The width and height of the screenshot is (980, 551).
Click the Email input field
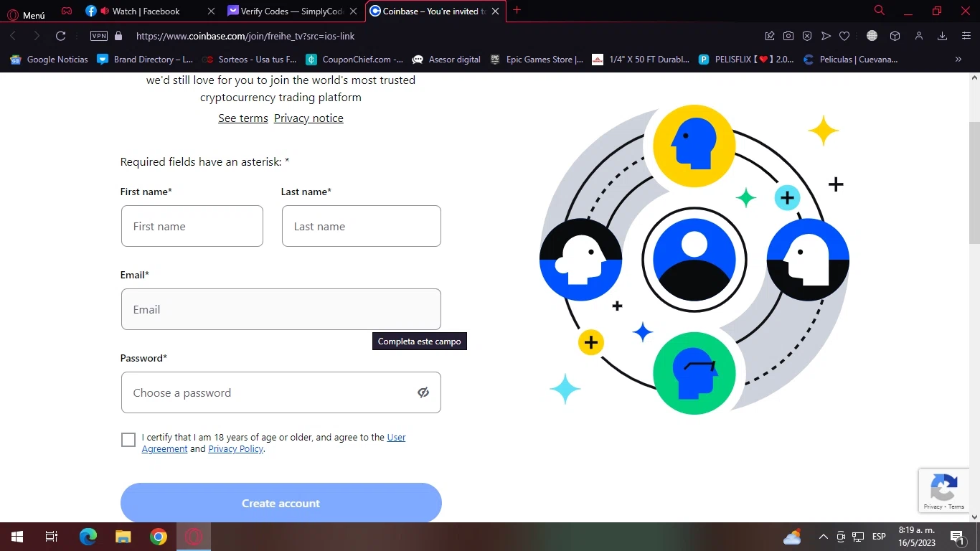pyautogui.click(x=281, y=309)
